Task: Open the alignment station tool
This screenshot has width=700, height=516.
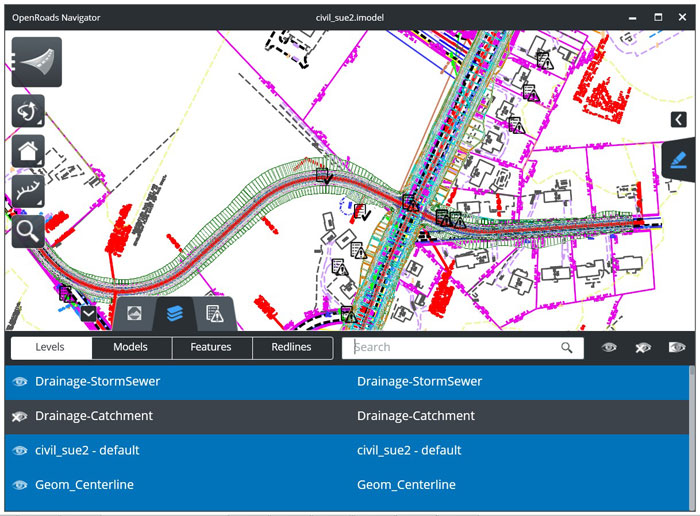Action: click(28, 190)
